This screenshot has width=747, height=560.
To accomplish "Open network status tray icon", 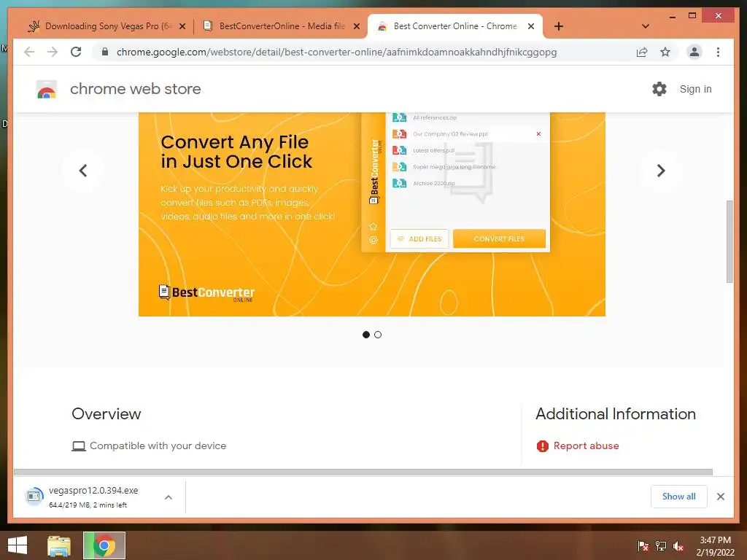I will click(x=661, y=546).
